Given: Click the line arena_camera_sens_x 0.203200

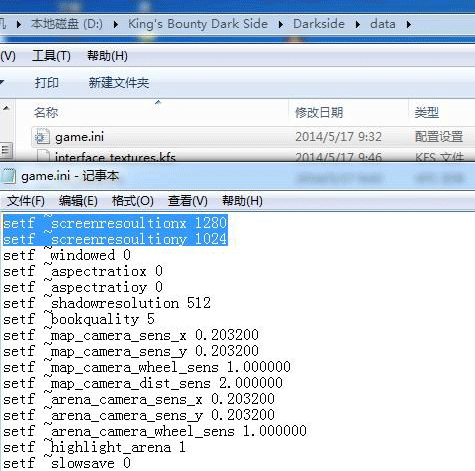Looking at the screenshot, I should click(x=139, y=399).
